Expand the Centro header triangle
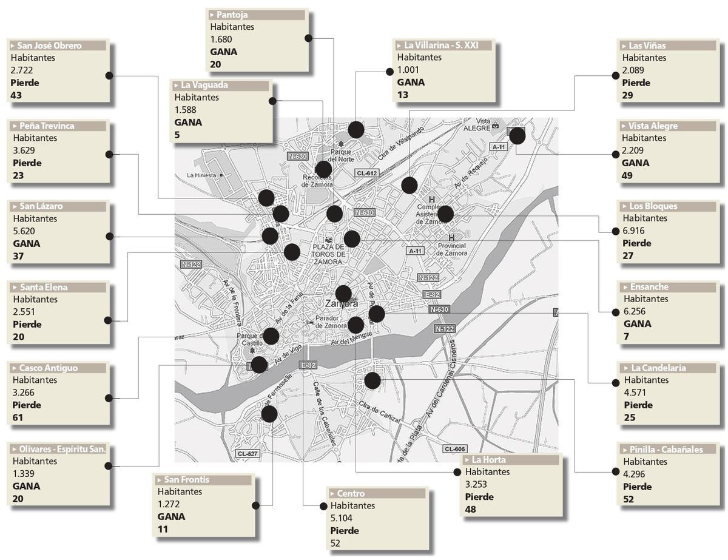 coord(332,494)
